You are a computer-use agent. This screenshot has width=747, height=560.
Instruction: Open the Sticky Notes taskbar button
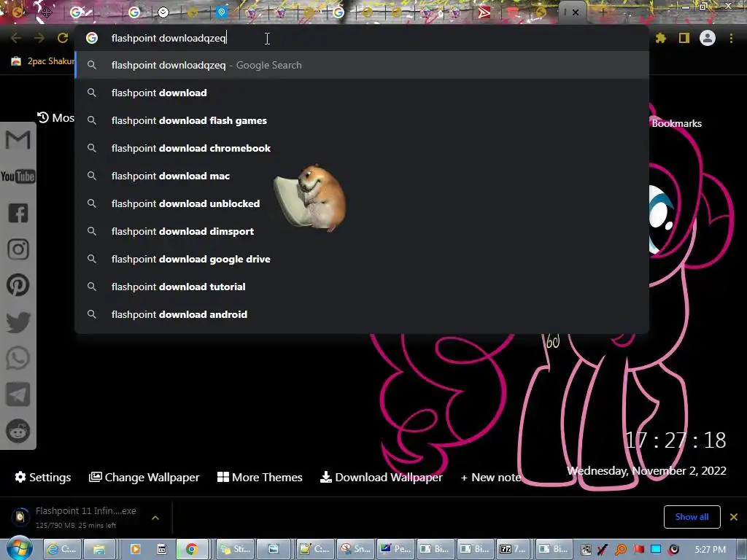point(236,549)
